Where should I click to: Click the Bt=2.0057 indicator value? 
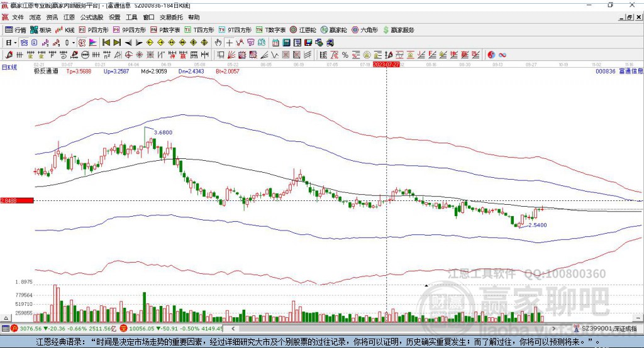(x=228, y=71)
